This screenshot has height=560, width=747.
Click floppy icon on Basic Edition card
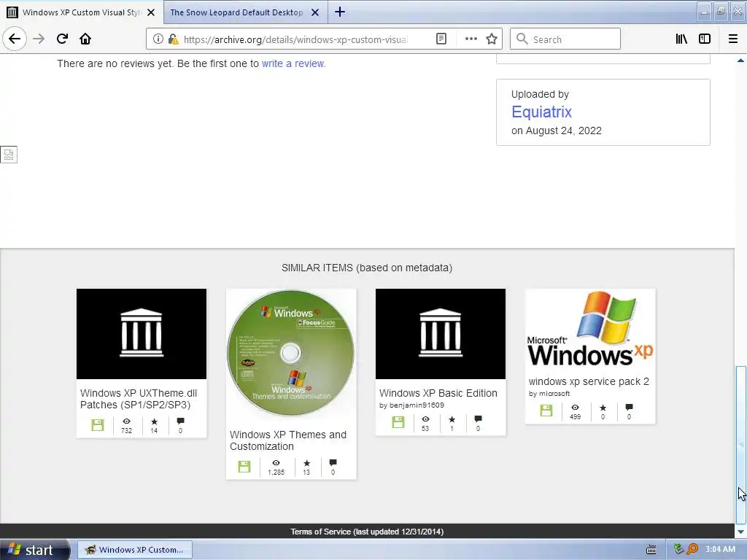coord(398,422)
